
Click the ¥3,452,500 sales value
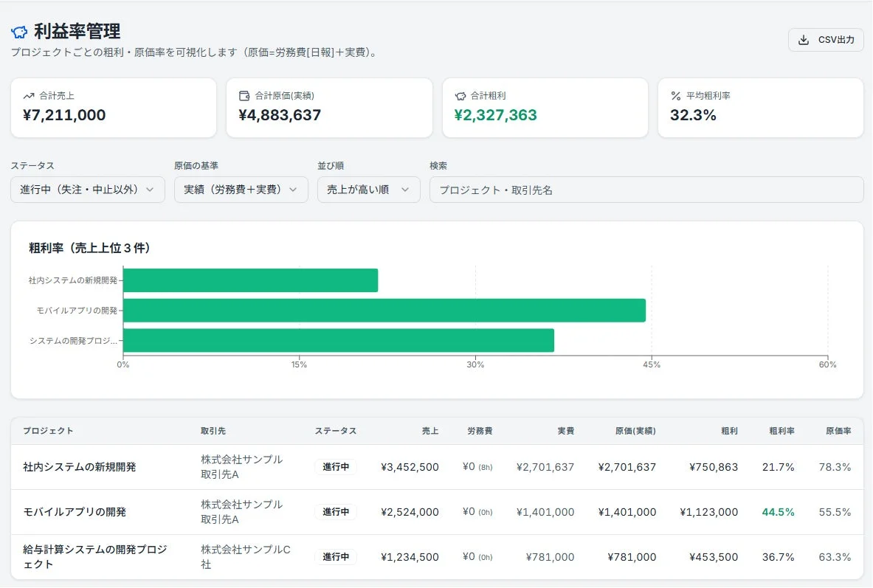(x=410, y=467)
